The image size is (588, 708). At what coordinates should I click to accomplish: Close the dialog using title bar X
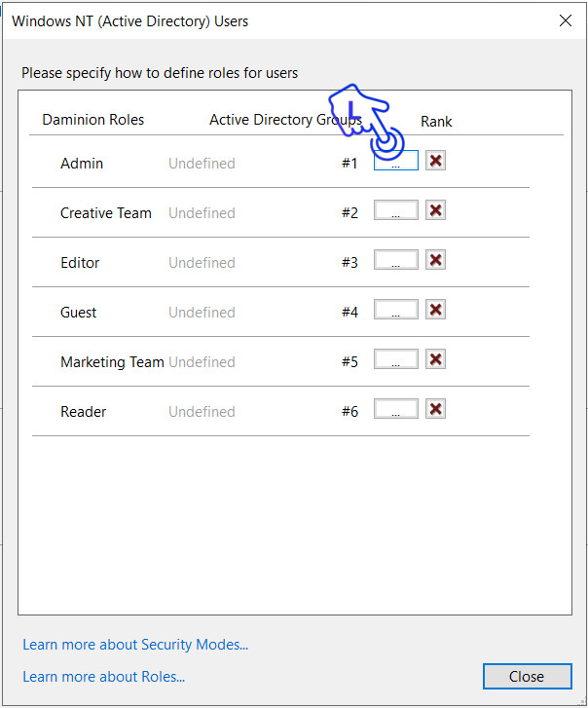click(x=565, y=20)
